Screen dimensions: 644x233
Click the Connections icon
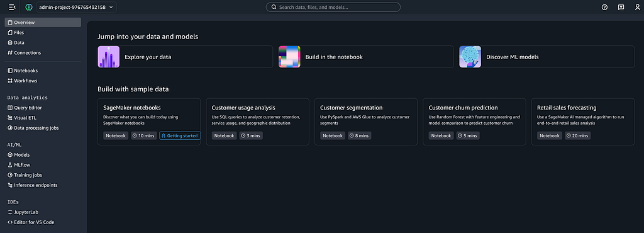(x=10, y=53)
